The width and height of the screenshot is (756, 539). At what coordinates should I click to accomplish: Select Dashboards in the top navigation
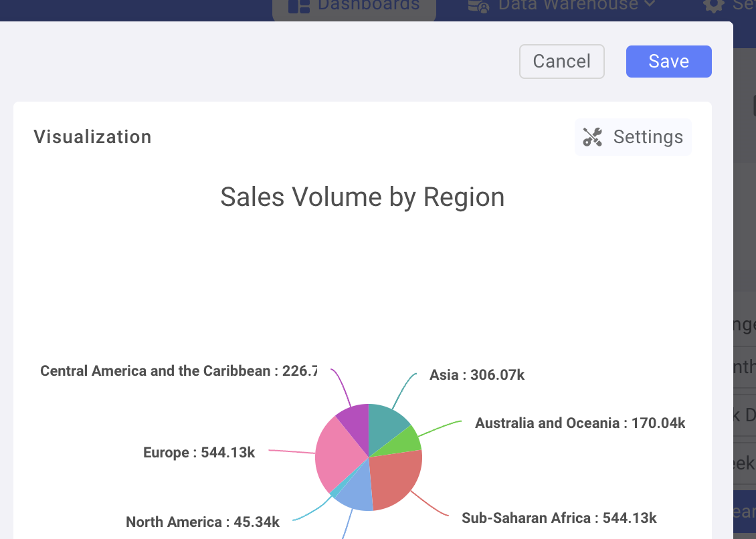point(354,5)
